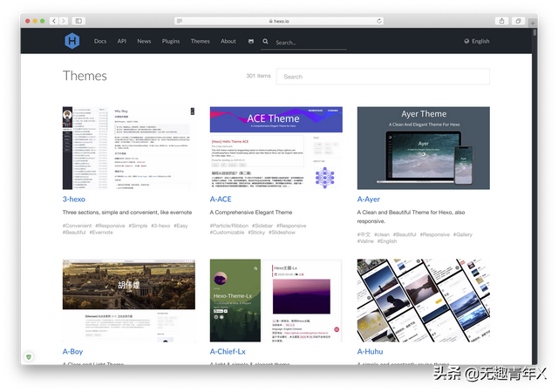Screen dimensions: 558x392
Task: Follow the 3-hexo theme link
Action: [x=74, y=199]
